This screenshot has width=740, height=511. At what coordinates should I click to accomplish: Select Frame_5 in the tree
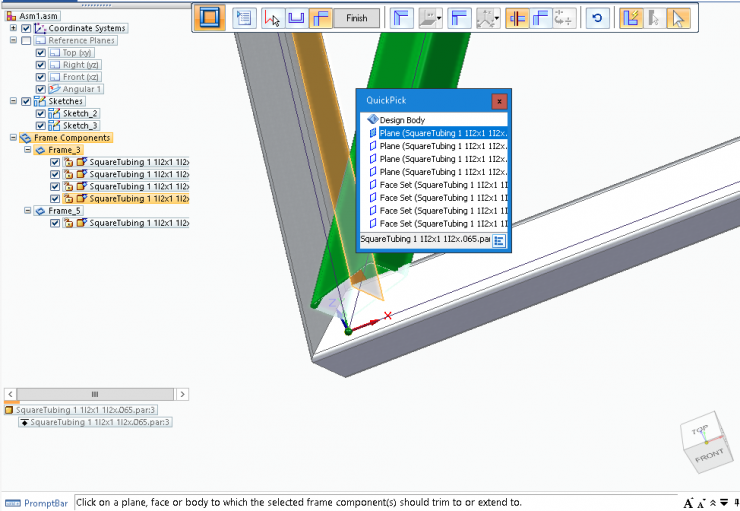tap(63, 211)
